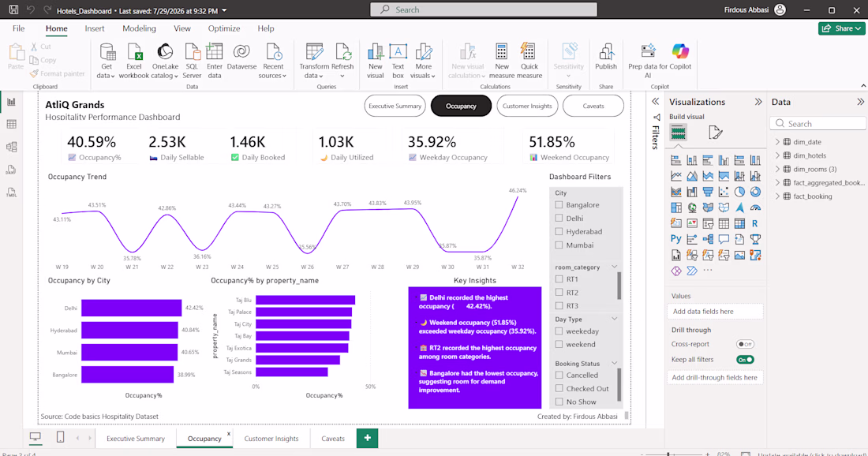Click the room_category slicer scrollbar
Image resolution: width=868 pixels, height=456 pixels.
click(619, 285)
